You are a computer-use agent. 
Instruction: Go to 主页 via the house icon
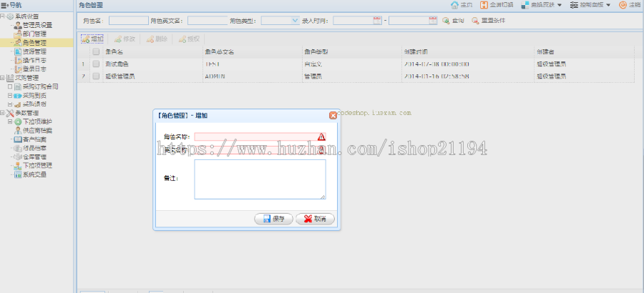tap(462, 5)
